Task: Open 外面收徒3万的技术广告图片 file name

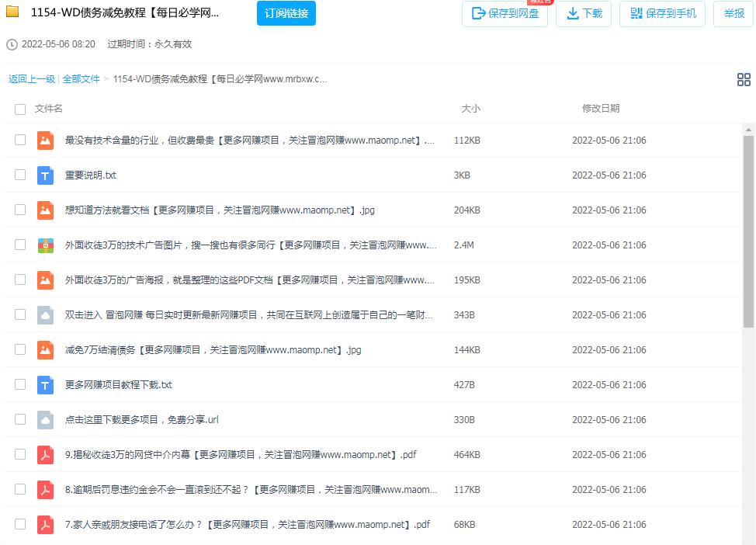Action: [x=251, y=245]
